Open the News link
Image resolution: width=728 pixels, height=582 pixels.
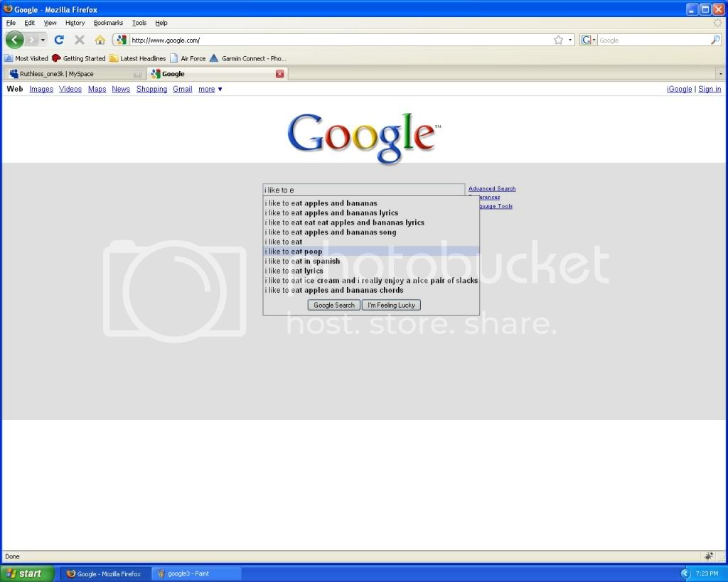tap(121, 89)
